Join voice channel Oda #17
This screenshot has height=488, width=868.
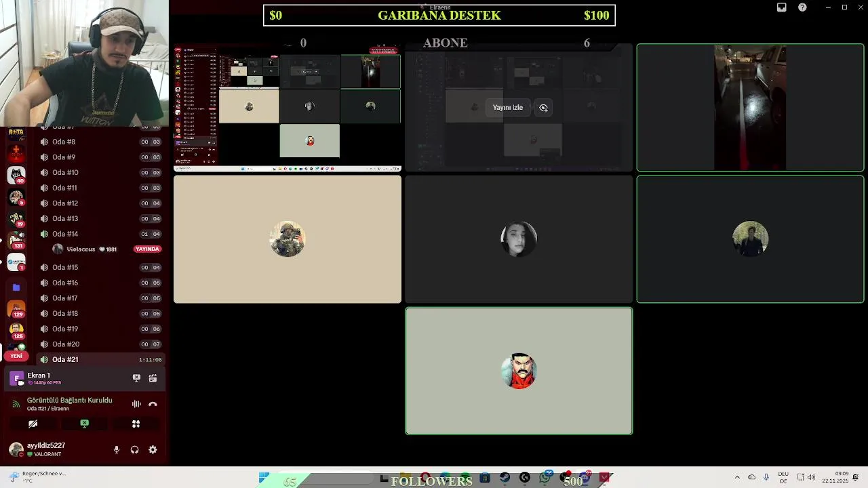(101, 298)
